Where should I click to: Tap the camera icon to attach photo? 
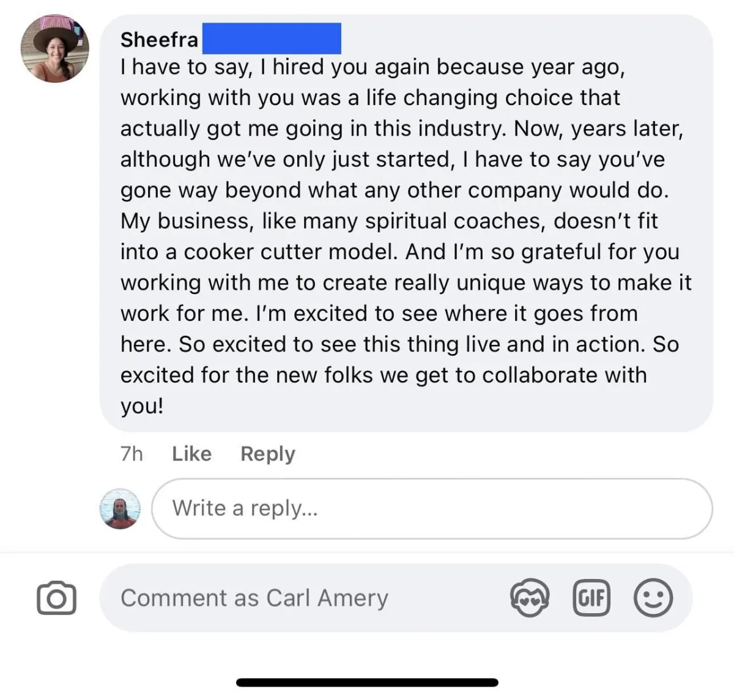[56, 598]
